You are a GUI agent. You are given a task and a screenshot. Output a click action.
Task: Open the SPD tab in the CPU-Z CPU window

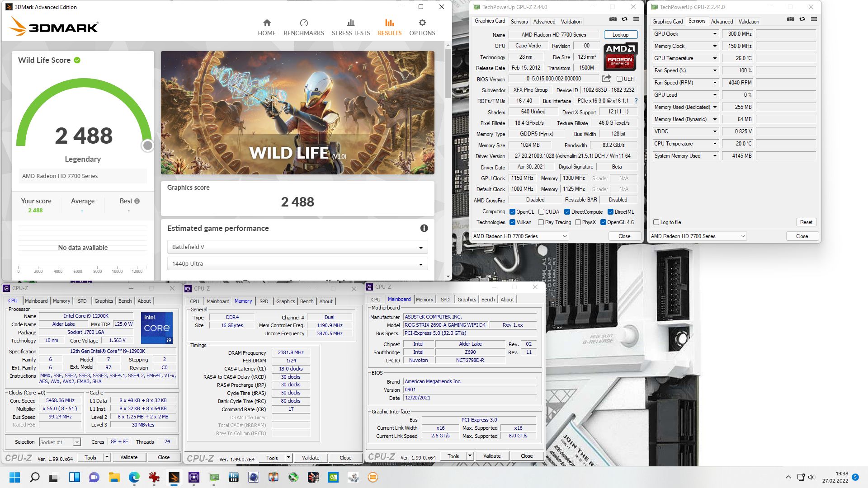tap(82, 301)
